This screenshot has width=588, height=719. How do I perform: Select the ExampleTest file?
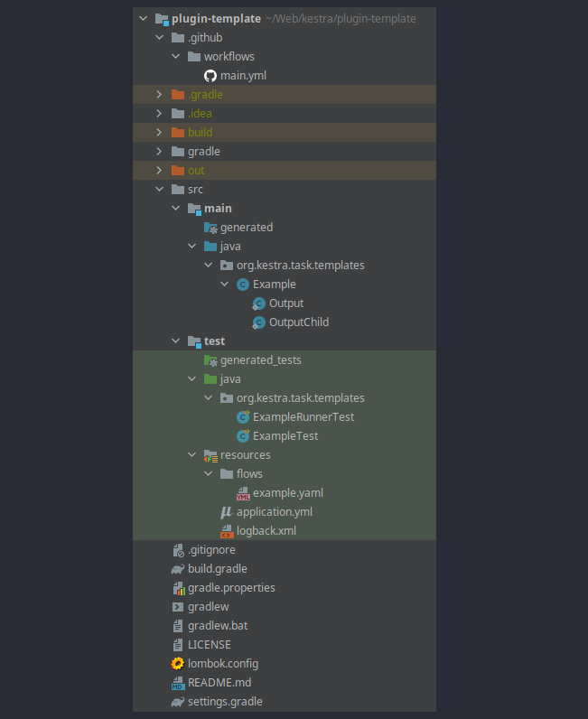[x=285, y=436]
